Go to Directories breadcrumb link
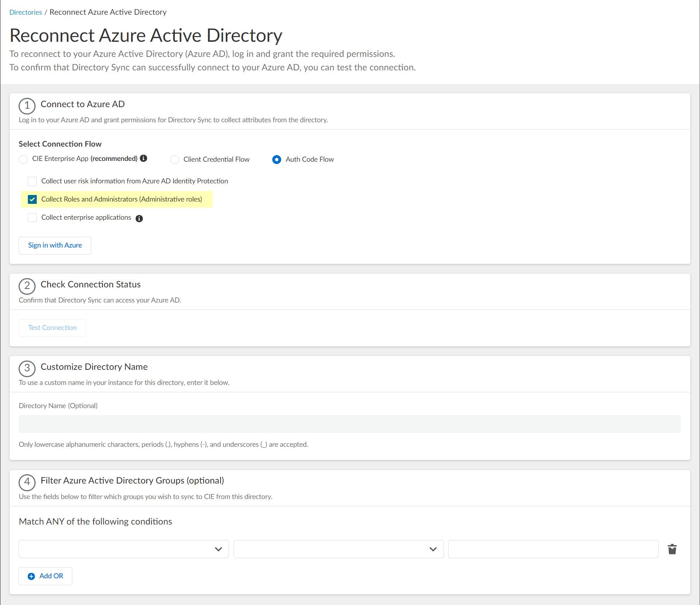 pyautogui.click(x=26, y=12)
